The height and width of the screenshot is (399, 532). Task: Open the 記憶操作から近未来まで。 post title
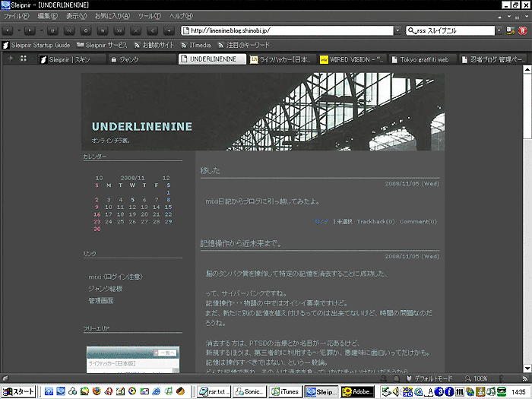(241, 243)
